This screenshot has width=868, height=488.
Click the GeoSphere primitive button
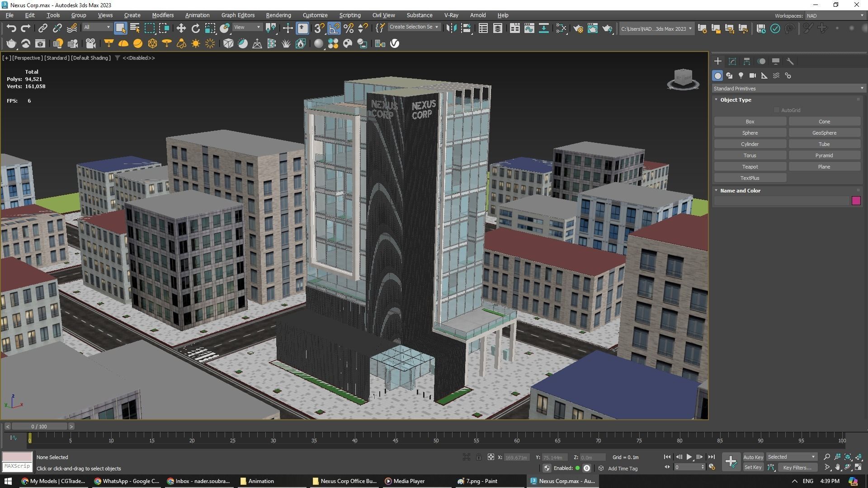(824, 133)
